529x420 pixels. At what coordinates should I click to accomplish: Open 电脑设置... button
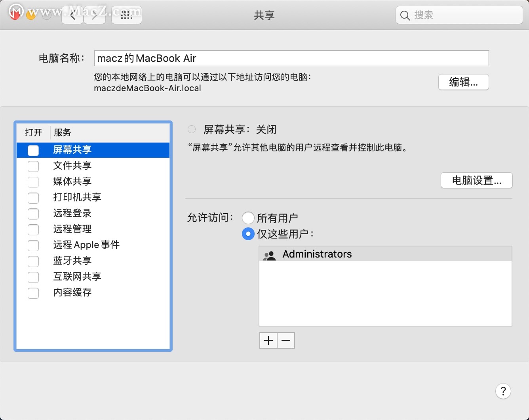[476, 180]
